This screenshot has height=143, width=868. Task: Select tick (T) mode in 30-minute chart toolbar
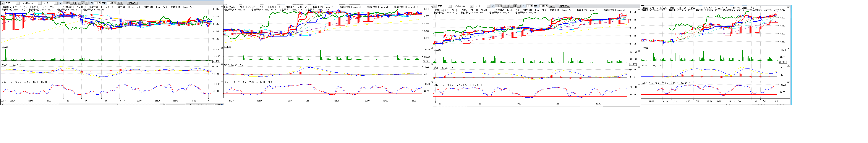[519, 6]
